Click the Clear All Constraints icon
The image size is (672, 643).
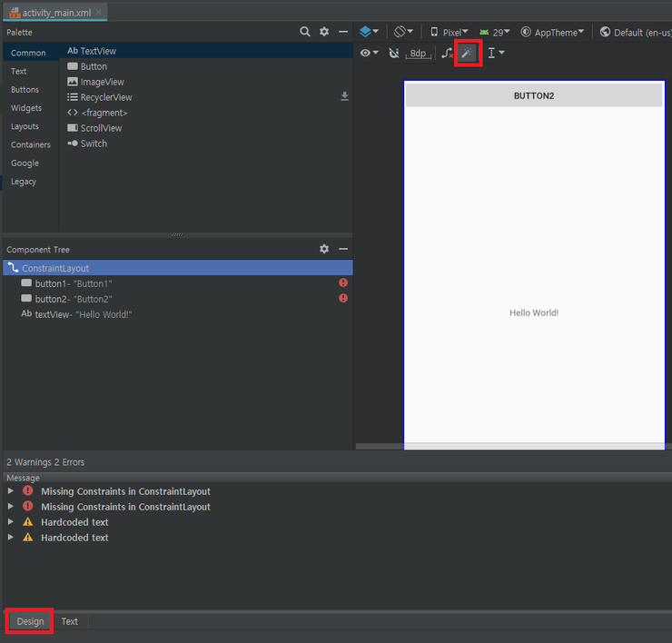[447, 54]
